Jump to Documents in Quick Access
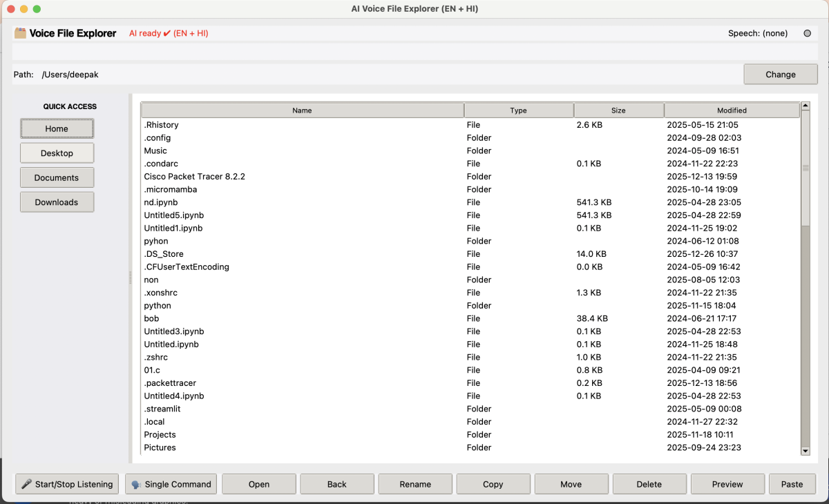Viewport: 829px width, 504px height. pyautogui.click(x=57, y=177)
